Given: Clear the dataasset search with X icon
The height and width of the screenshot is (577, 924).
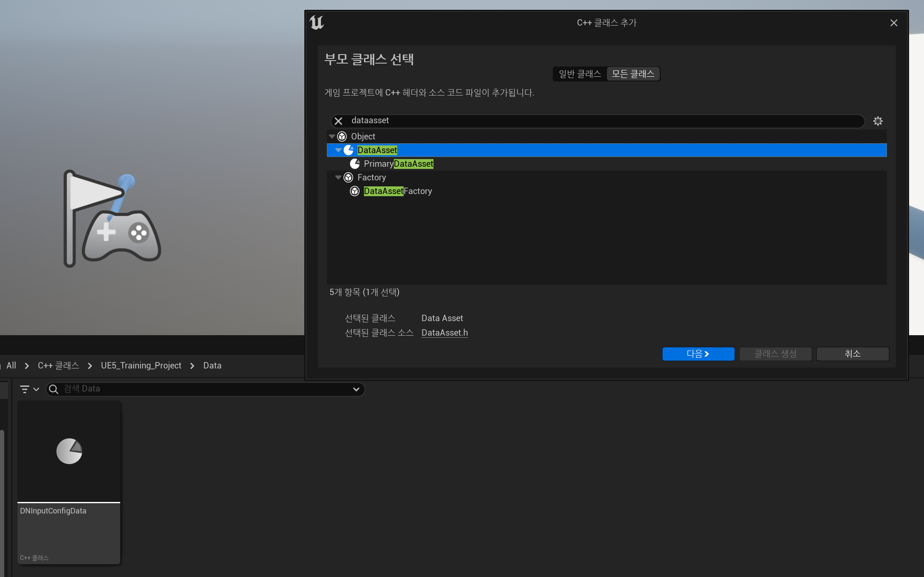Looking at the screenshot, I should 338,121.
